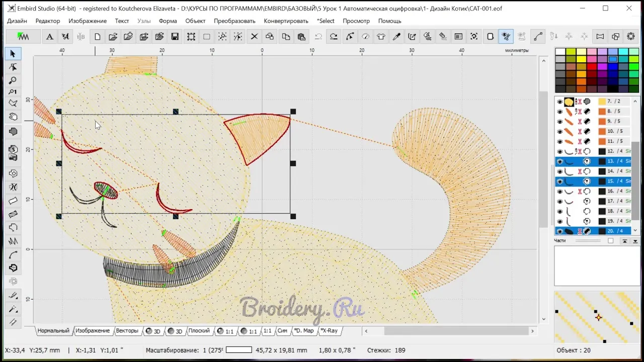This screenshot has height=362, width=644.
Task: Toggle visibility of object 16
Action: (559, 192)
